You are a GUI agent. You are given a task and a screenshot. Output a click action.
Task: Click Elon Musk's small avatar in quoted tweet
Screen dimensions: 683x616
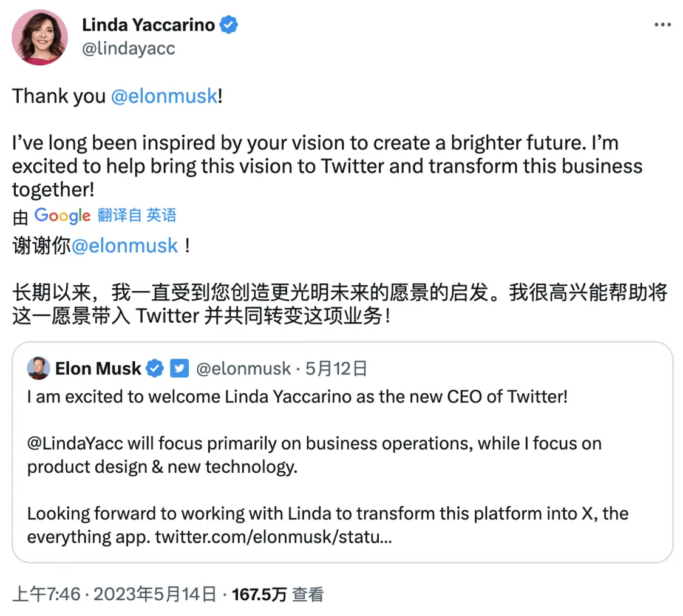[39, 368]
